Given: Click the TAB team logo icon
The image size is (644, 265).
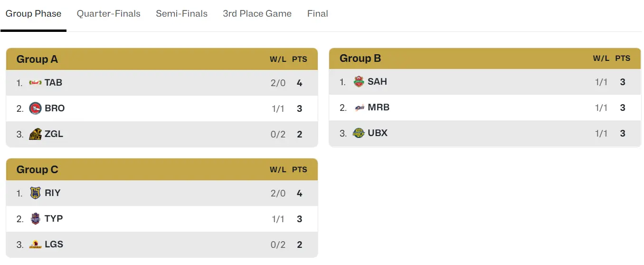Looking at the screenshot, I should pyautogui.click(x=35, y=83).
